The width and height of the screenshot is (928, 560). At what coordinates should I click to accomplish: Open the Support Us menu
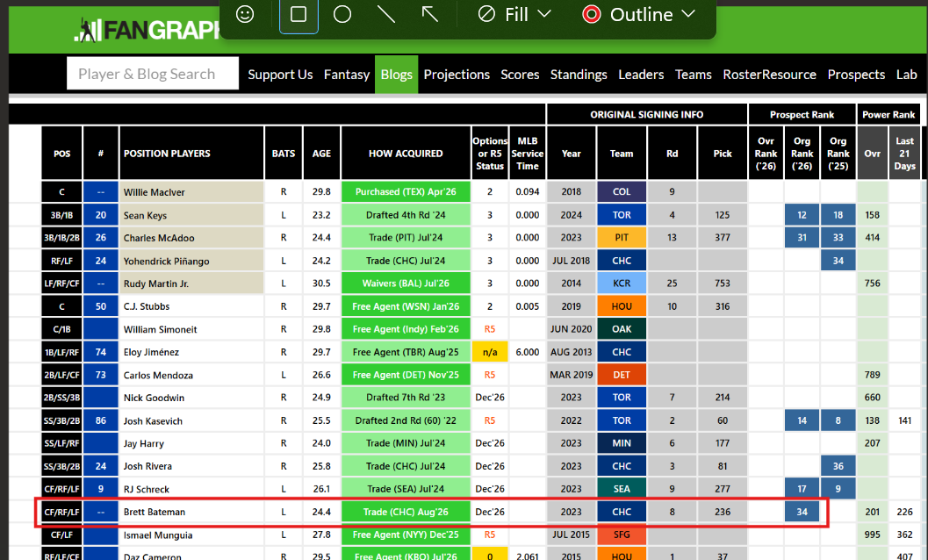coord(280,75)
